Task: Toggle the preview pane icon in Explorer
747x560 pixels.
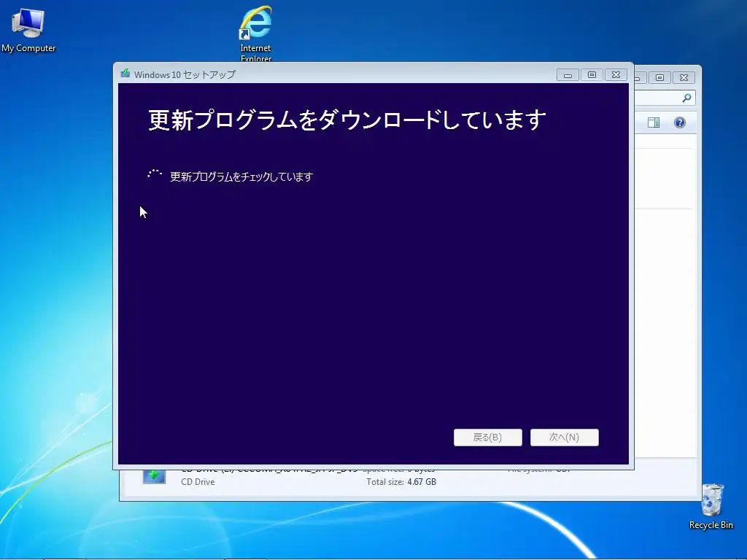Action: coord(654,122)
